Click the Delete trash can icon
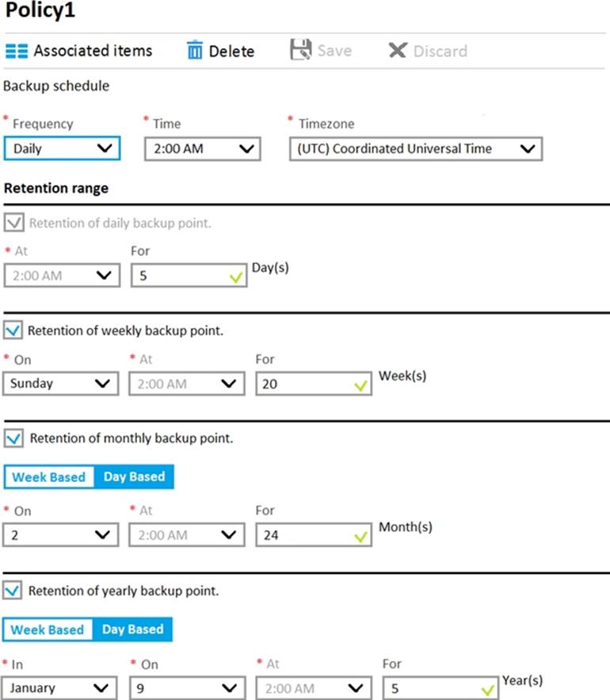The image size is (610, 700). click(195, 51)
